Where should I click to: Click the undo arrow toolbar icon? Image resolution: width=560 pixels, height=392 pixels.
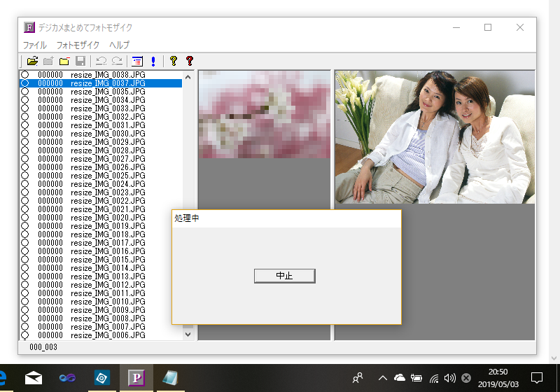101,61
